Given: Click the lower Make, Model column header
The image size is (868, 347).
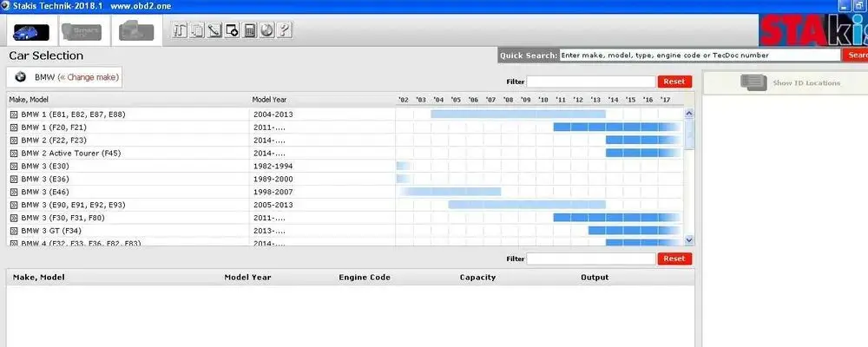Looking at the screenshot, I should click(39, 278).
